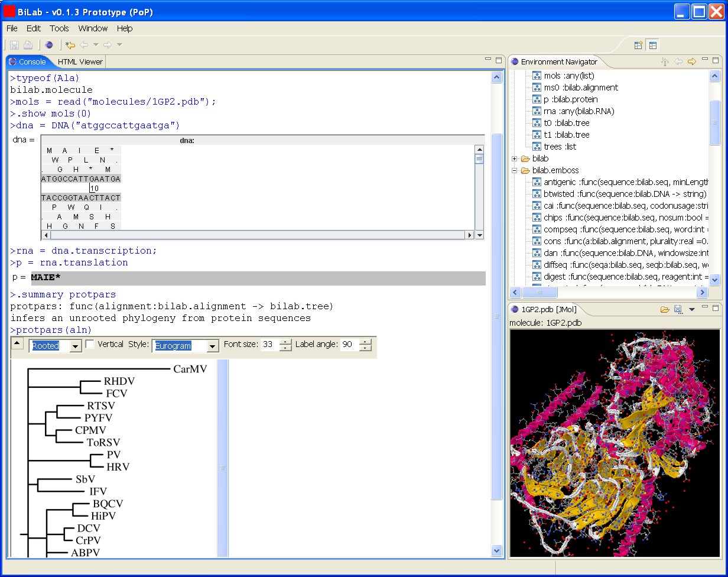The height and width of the screenshot is (577, 728).
Task: Minimize the Environment Navigator panel
Action: click(705, 60)
